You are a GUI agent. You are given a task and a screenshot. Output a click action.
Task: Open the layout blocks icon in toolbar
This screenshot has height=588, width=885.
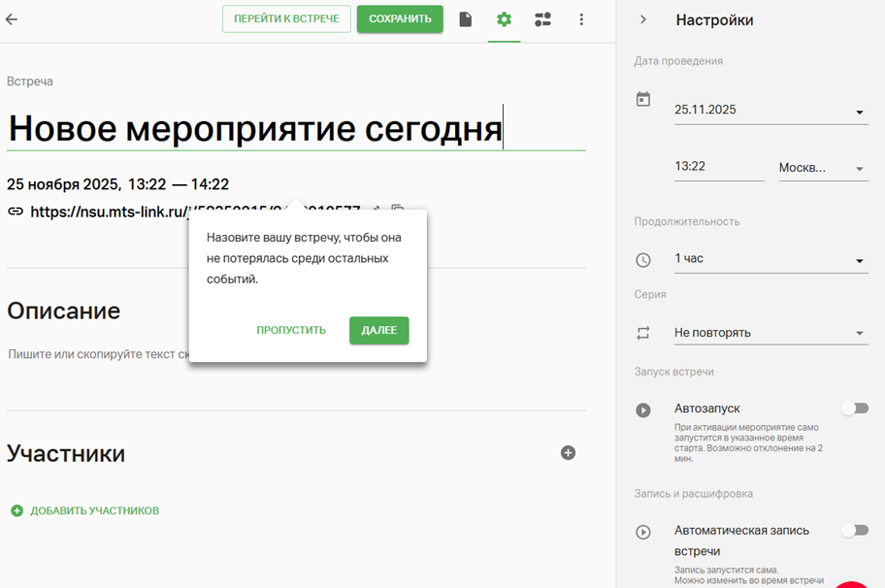point(542,19)
